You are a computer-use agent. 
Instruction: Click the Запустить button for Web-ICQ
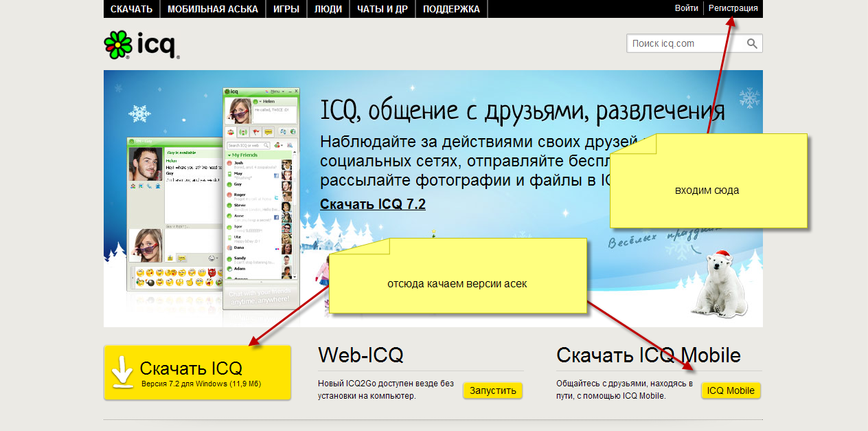[x=493, y=390]
